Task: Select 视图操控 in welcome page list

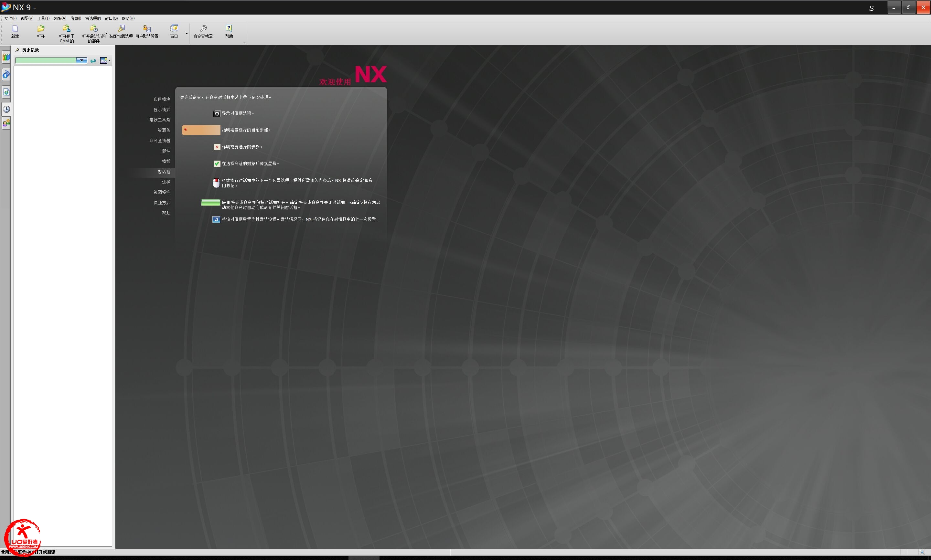Action: (162, 193)
